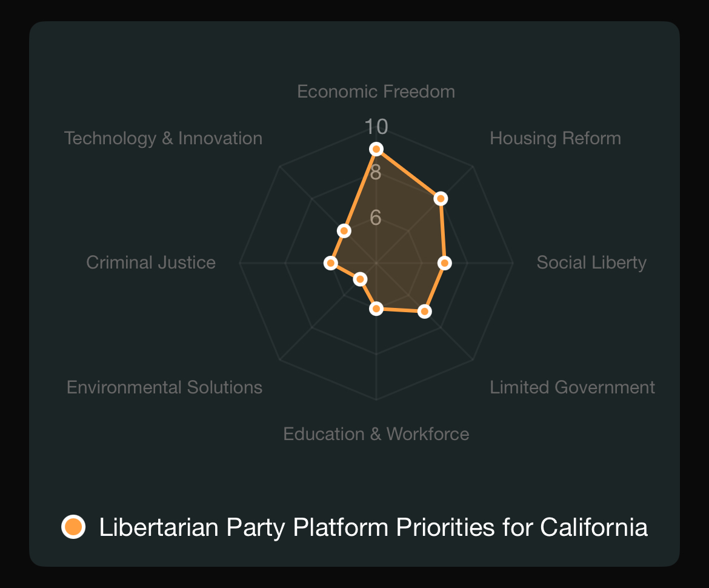Toggle the orange legend marker
Viewport: 709px width, 588px height.
pos(73,527)
